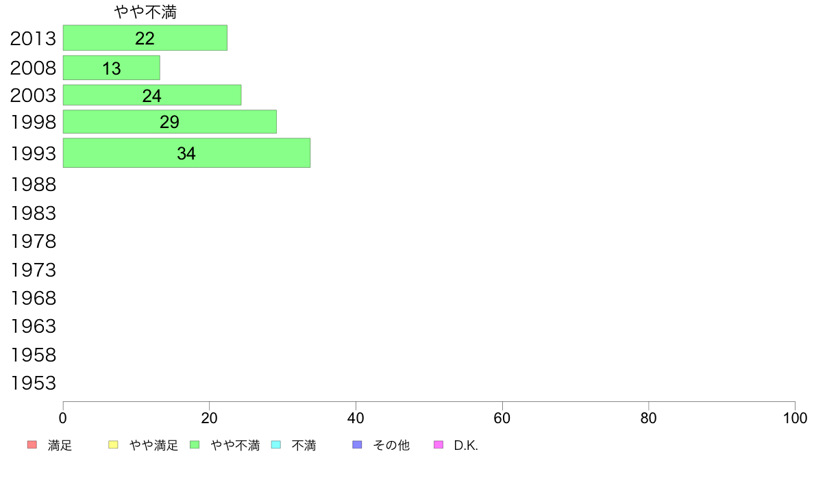Click the axis tick labeled 100

795,418
